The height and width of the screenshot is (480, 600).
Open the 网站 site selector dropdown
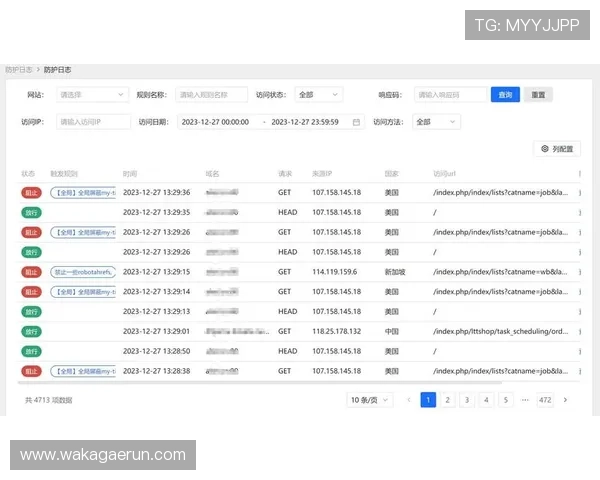click(x=91, y=95)
